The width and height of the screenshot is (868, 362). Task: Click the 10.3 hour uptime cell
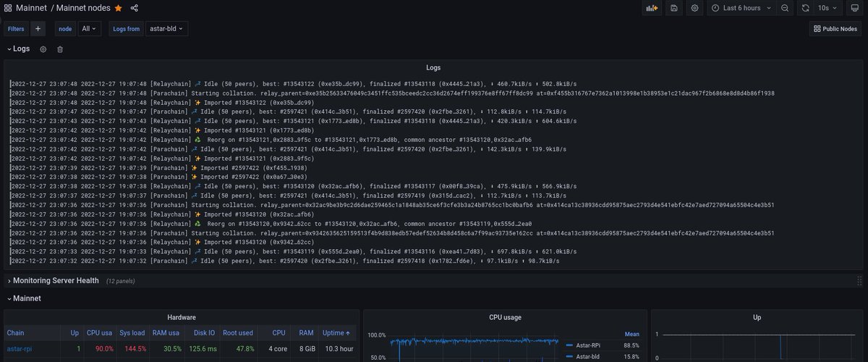point(337,348)
